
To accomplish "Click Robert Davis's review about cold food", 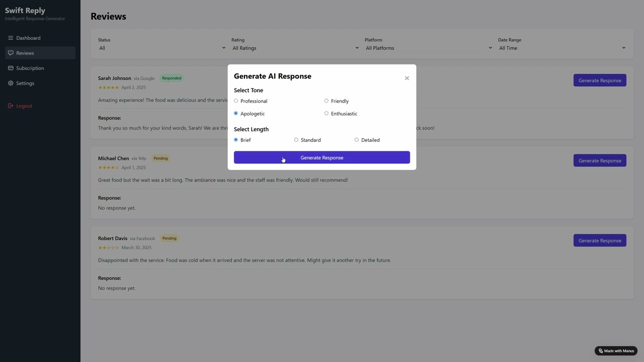I will point(245,260).
